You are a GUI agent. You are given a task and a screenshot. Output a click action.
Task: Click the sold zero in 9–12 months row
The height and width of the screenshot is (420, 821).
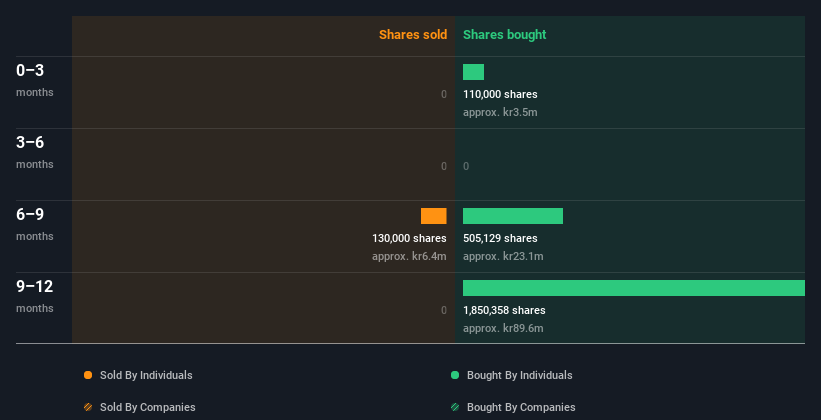[x=444, y=311]
